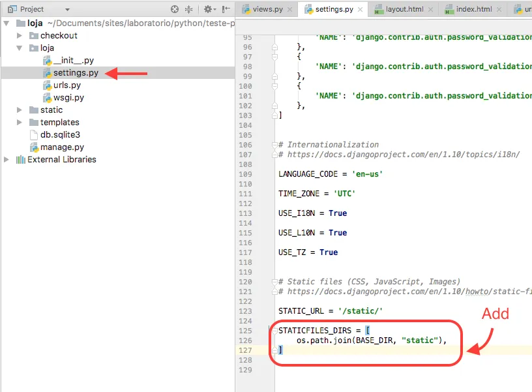Click the hide Project panel icon

coord(226,9)
